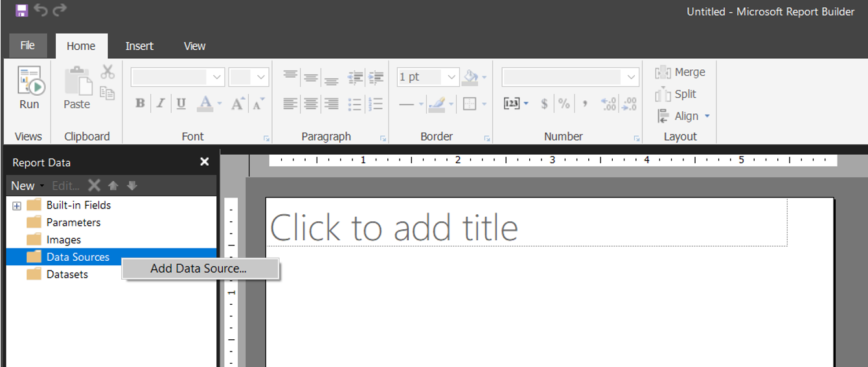Toggle Italic formatting
The width and height of the screenshot is (868, 367).
coord(161,104)
